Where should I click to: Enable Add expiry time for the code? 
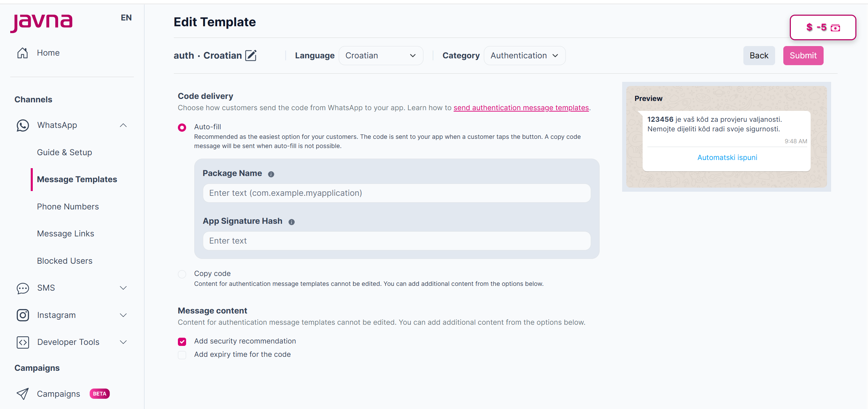point(182,355)
